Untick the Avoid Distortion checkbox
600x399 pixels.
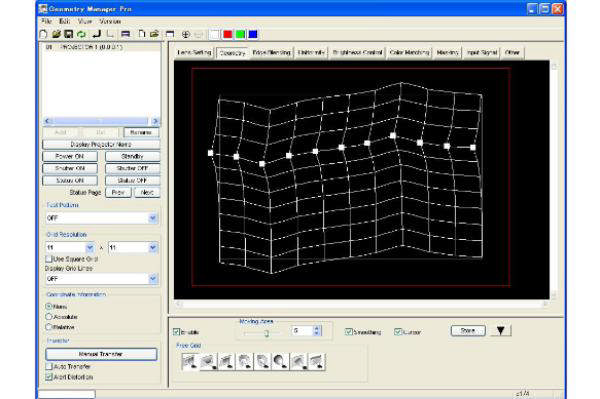49,377
